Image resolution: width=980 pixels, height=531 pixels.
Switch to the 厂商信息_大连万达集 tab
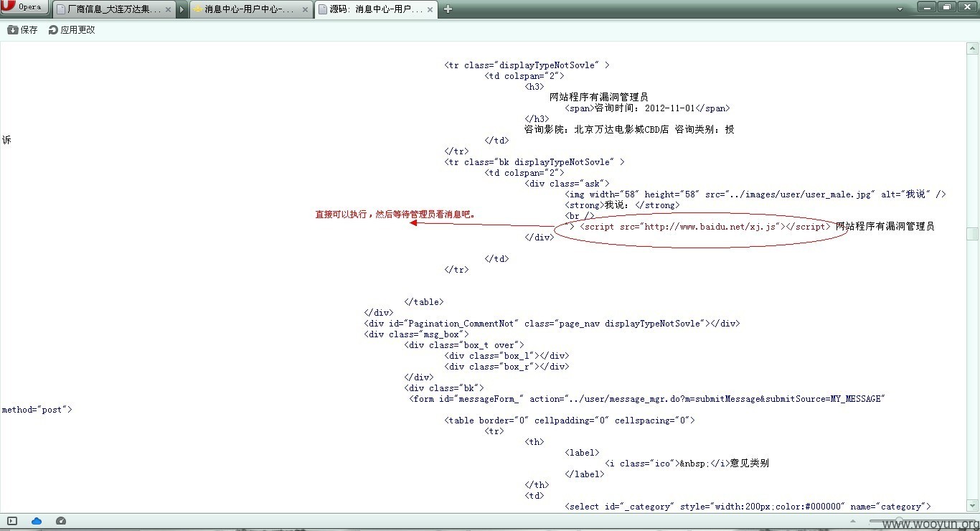[x=114, y=9]
